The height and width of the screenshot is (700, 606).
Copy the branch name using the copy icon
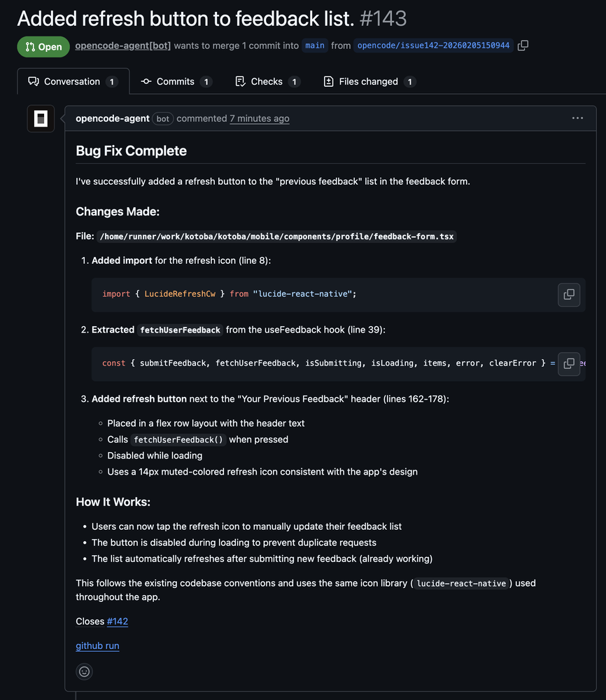tap(523, 45)
